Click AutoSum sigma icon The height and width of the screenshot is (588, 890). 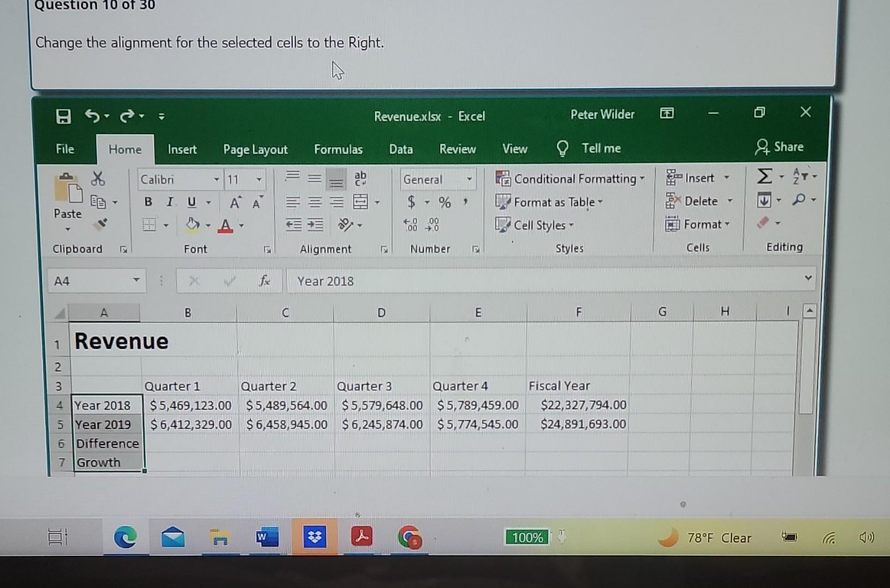pyautogui.click(x=765, y=176)
